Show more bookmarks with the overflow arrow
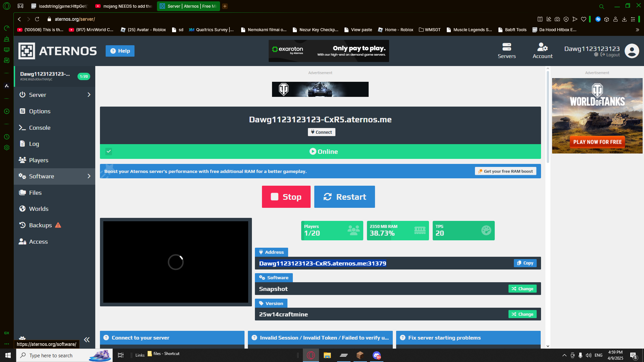Viewport: 644px width, 362px height. [637, 30]
